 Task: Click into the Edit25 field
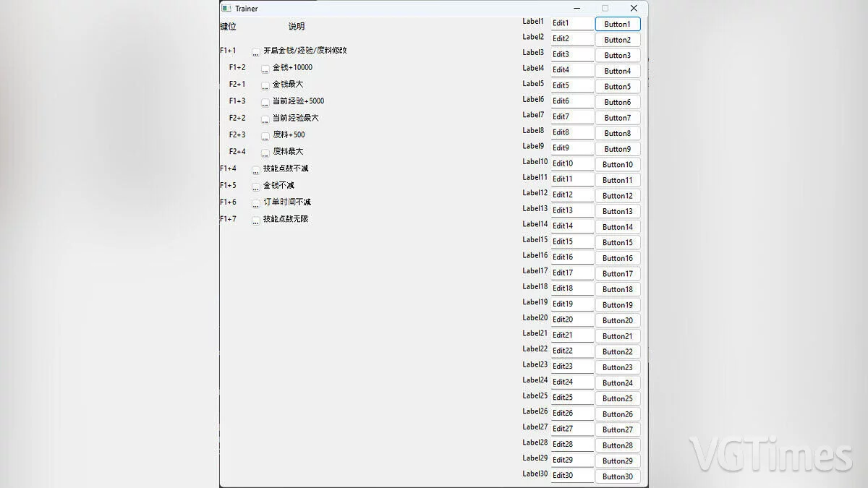pos(571,398)
